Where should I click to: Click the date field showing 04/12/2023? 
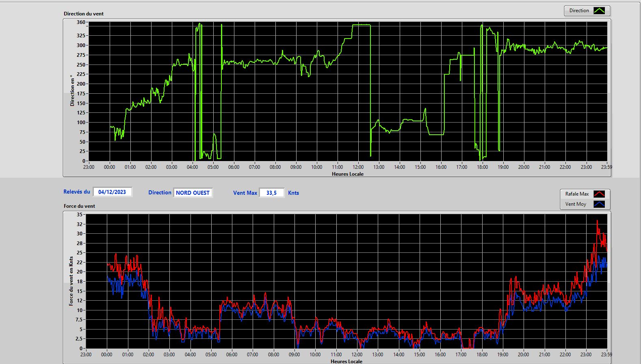[113, 192]
